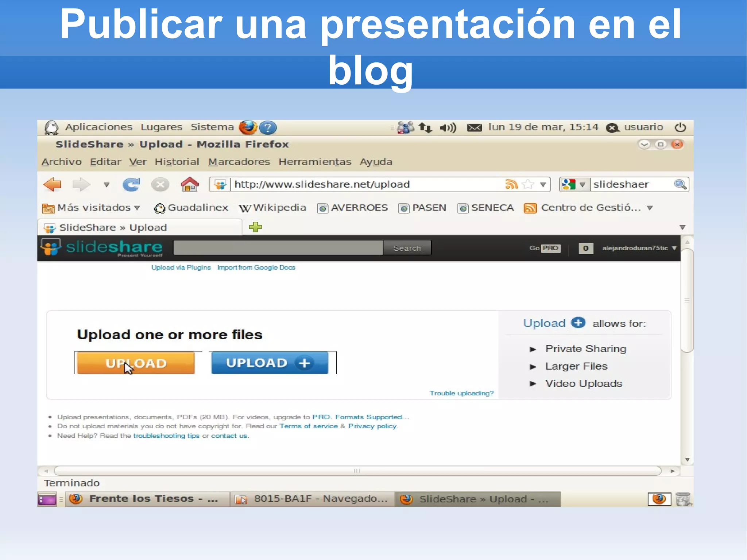The height and width of the screenshot is (560, 747).
Task: Open the Marcadores menu
Action: (x=239, y=162)
